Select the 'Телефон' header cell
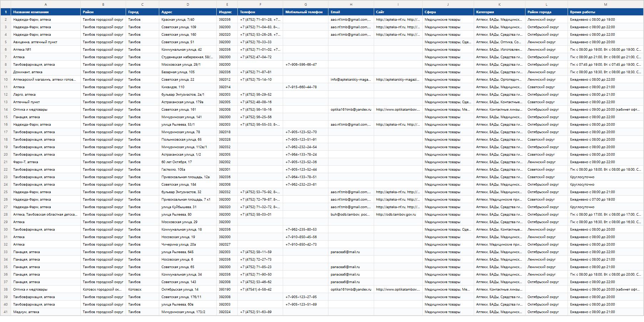Image resolution: width=644 pixels, height=322 pixels. [260, 12]
